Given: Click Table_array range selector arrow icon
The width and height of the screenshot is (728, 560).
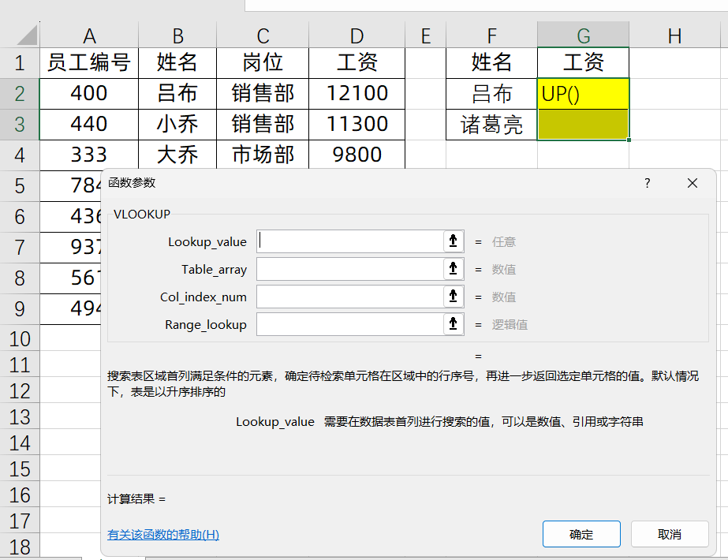Looking at the screenshot, I should [454, 269].
